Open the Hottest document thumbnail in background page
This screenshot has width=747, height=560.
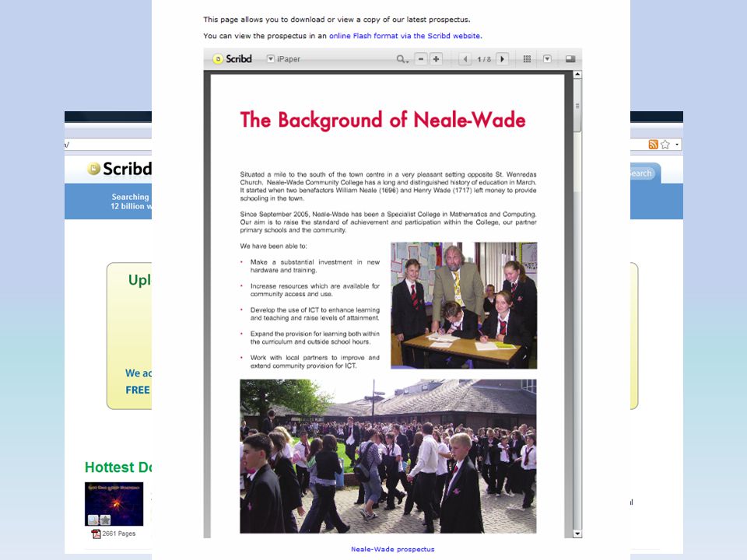coord(114,504)
